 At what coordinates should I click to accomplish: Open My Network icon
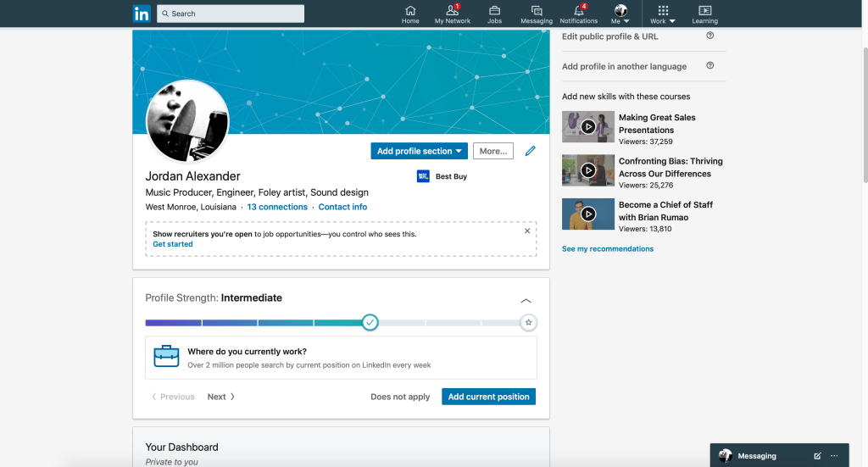pyautogui.click(x=453, y=11)
